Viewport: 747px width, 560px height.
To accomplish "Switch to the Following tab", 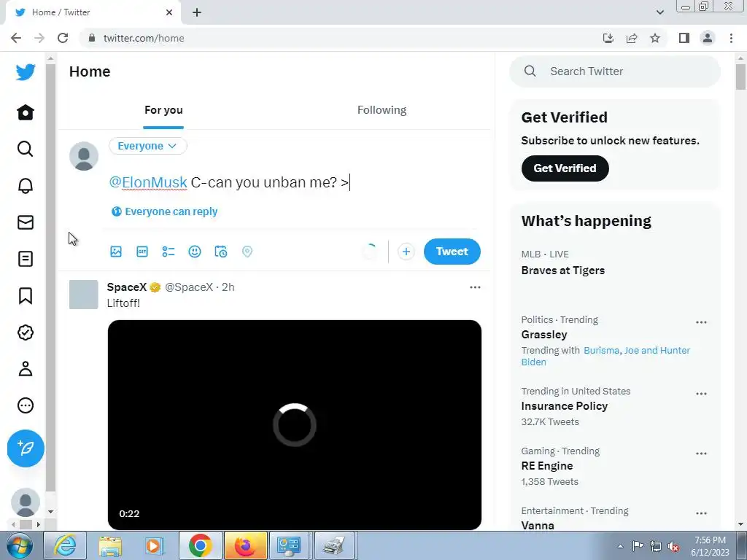I will tap(382, 110).
